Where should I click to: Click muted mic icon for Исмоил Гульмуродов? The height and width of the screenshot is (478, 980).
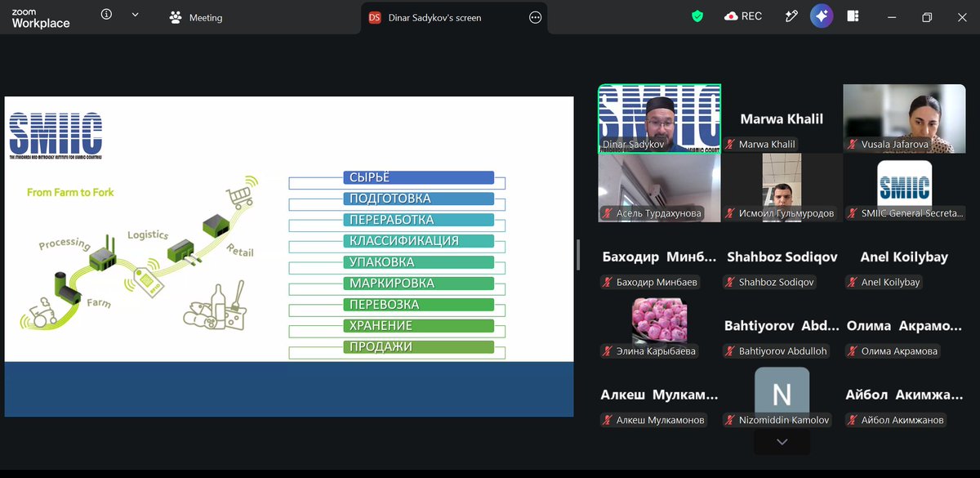[x=730, y=213]
